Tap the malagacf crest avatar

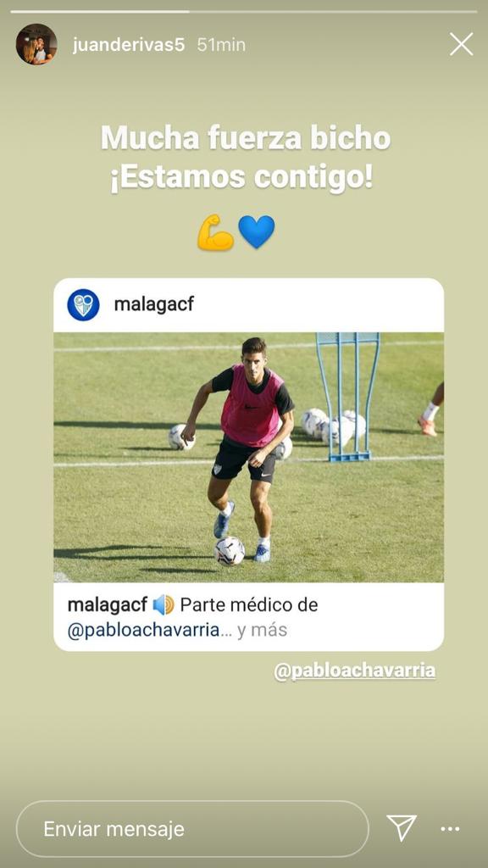84,305
